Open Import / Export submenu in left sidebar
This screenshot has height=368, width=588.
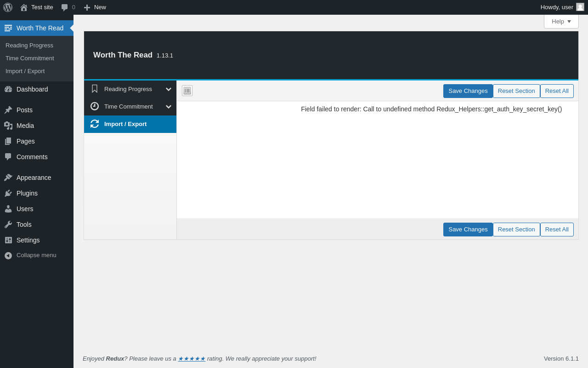[x=25, y=71]
